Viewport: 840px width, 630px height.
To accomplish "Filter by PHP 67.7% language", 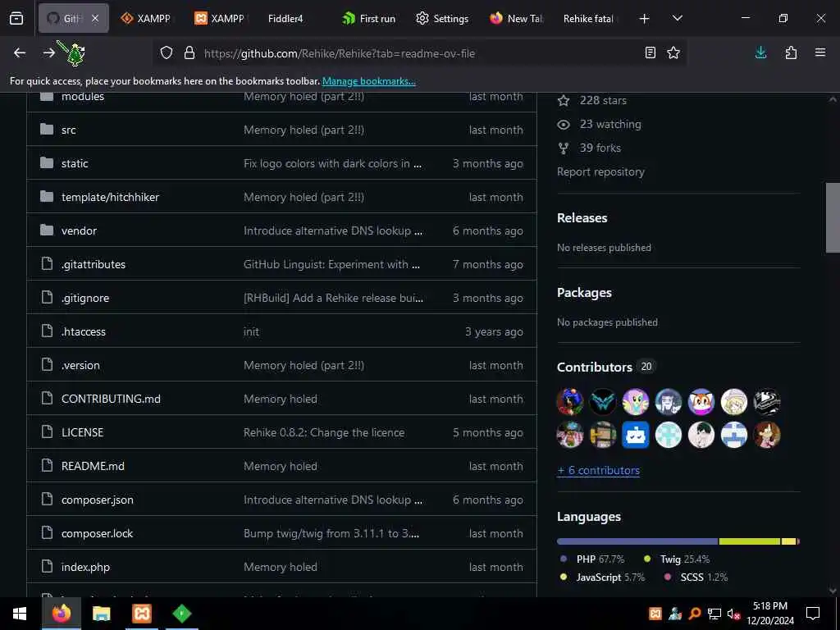I will point(592,559).
